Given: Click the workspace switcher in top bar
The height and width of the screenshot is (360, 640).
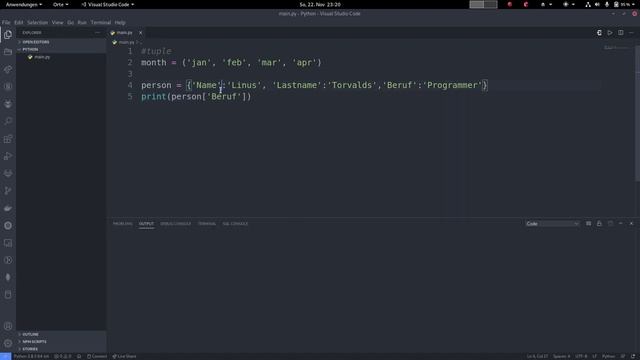Looking at the screenshot, I should pos(483,4).
